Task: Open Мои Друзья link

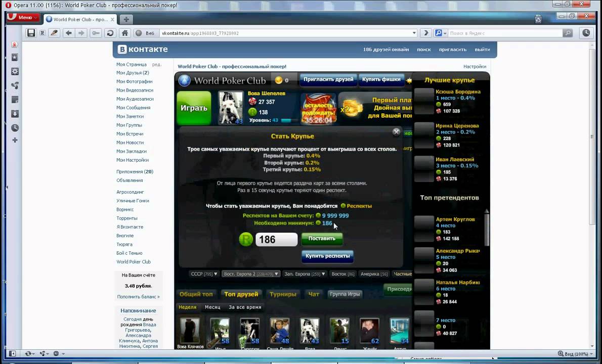Action: point(133,73)
